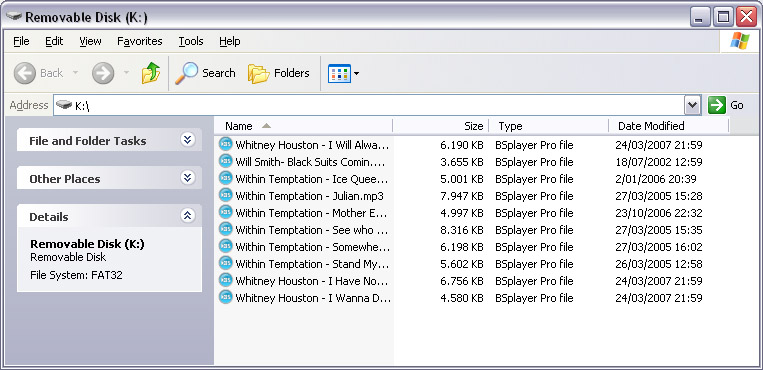Click icon of Within Temptation - Somewhe... file
763x370 pixels.
click(x=226, y=246)
